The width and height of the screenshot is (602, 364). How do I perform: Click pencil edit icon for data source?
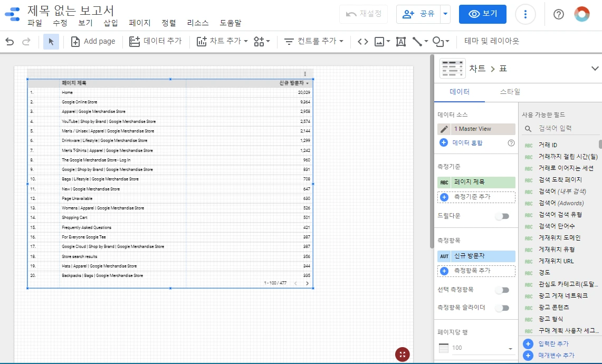tap(444, 129)
